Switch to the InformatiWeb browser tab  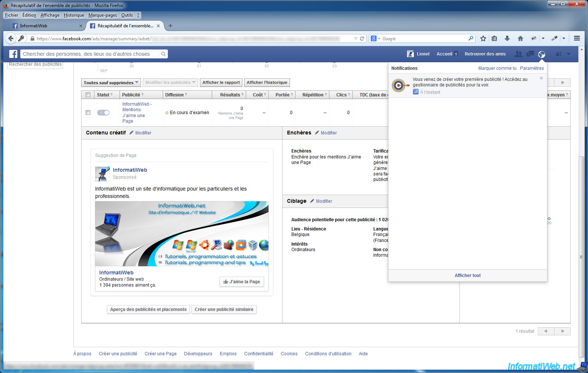click(x=47, y=26)
